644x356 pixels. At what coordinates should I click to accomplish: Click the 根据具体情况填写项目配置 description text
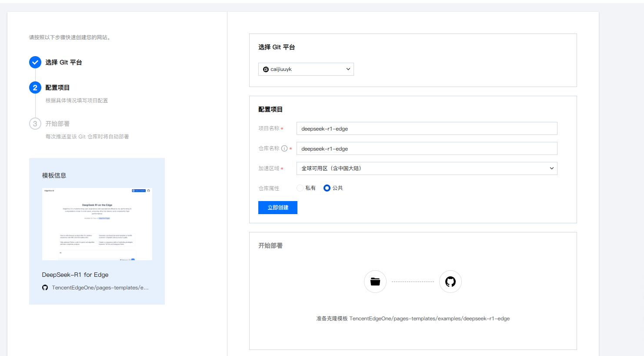77,101
